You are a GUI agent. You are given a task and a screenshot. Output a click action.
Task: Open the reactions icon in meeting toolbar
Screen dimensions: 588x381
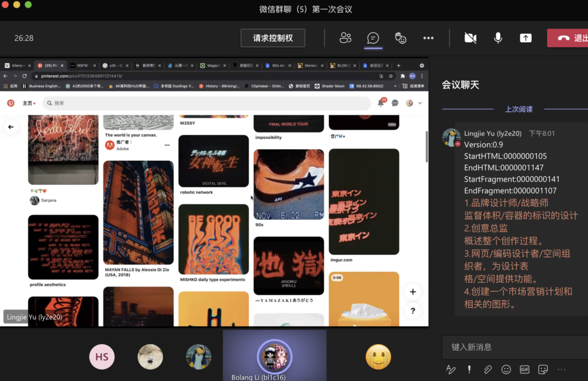point(400,38)
